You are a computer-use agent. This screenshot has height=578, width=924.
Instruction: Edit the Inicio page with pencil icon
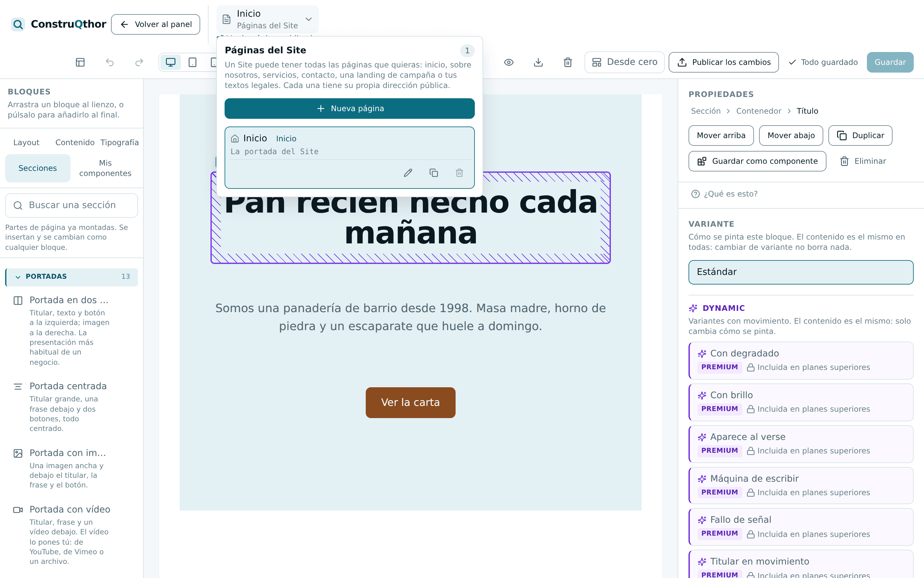point(408,173)
